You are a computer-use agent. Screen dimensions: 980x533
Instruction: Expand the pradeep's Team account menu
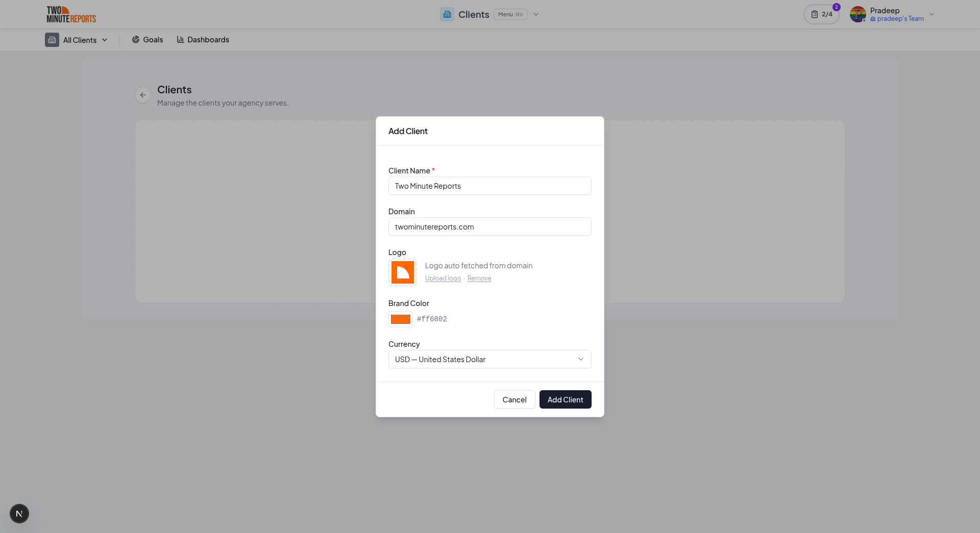(x=932, y=14)
